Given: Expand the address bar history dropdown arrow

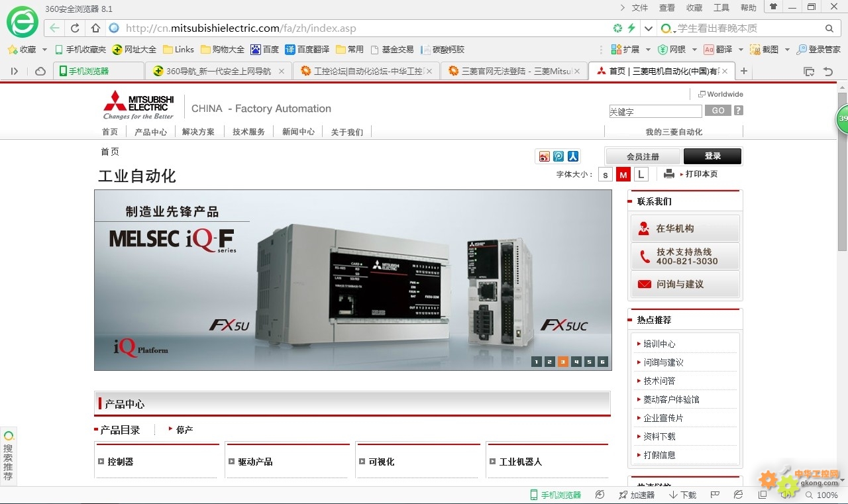Looking at the screenshot, I should [x=649, y=28].
